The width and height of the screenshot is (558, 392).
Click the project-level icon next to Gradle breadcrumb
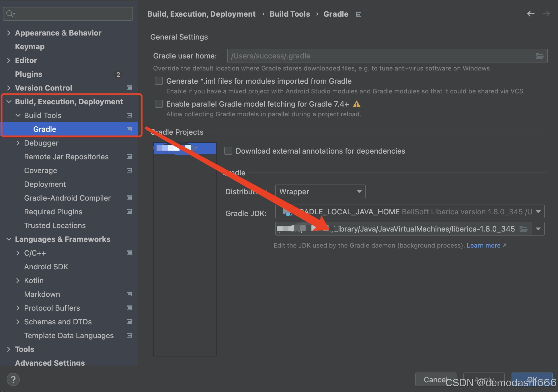[x=358, y=14]
